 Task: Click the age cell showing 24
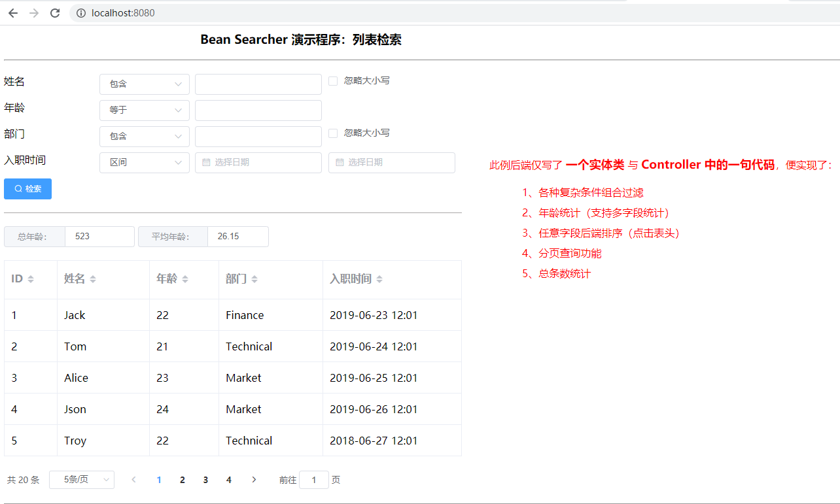pos(184,409)
